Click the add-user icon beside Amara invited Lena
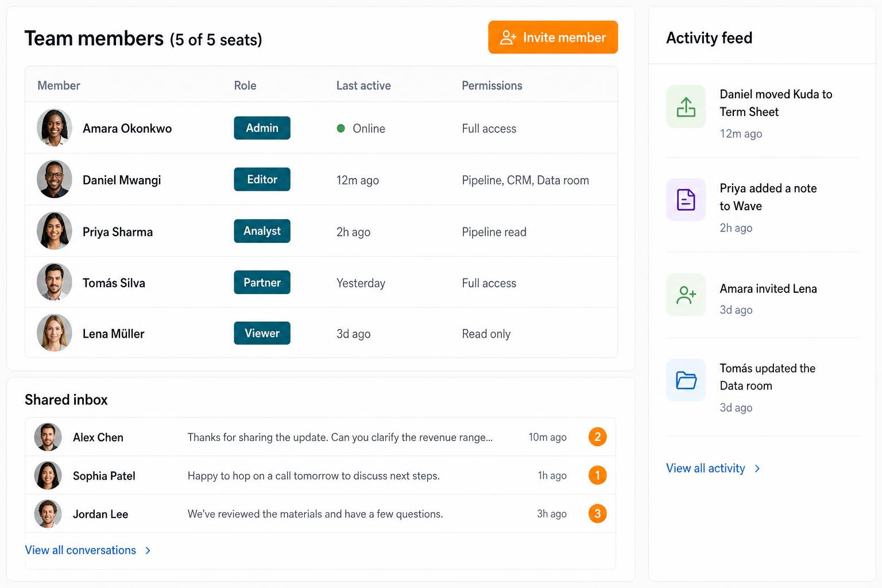 click(686, 295)
